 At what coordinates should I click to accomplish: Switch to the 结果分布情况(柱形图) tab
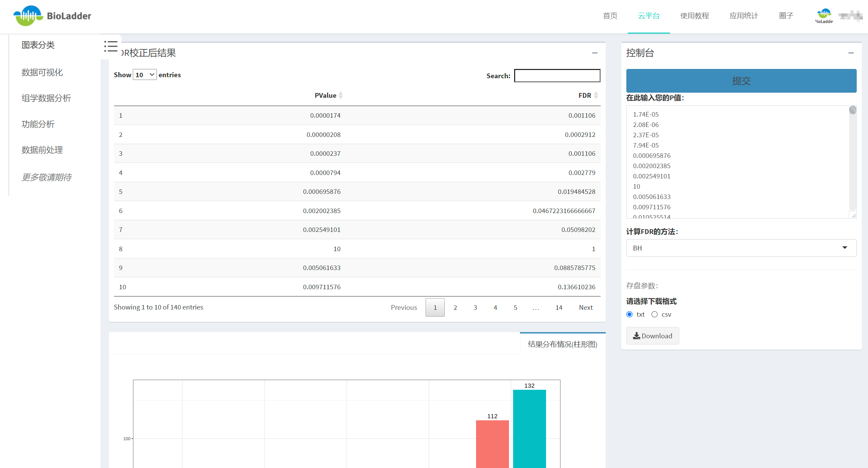point(562,344)
